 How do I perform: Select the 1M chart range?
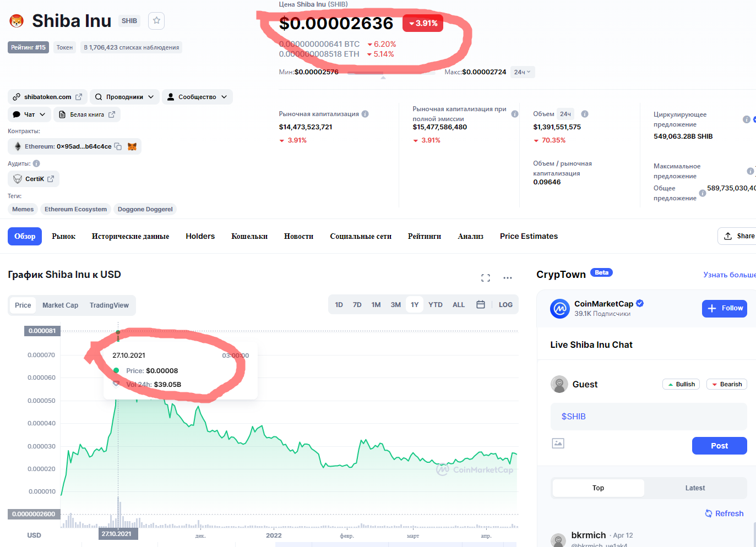click(x=376, y=305)
